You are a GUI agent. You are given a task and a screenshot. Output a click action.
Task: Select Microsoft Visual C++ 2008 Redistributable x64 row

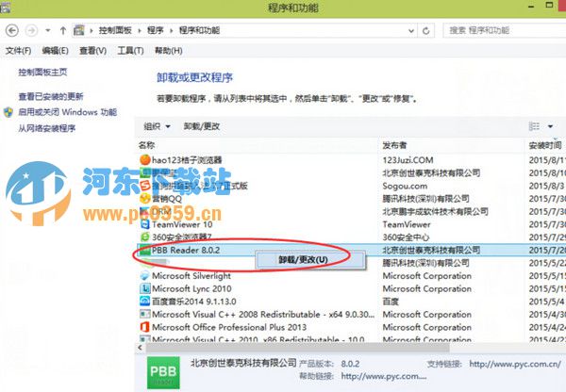pyautogui.click(x=263, y=315)
